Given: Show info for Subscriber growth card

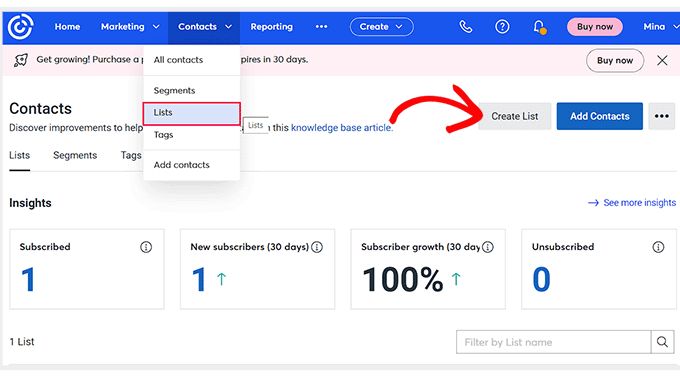Looking at the screenshot, I should (488, 247).
